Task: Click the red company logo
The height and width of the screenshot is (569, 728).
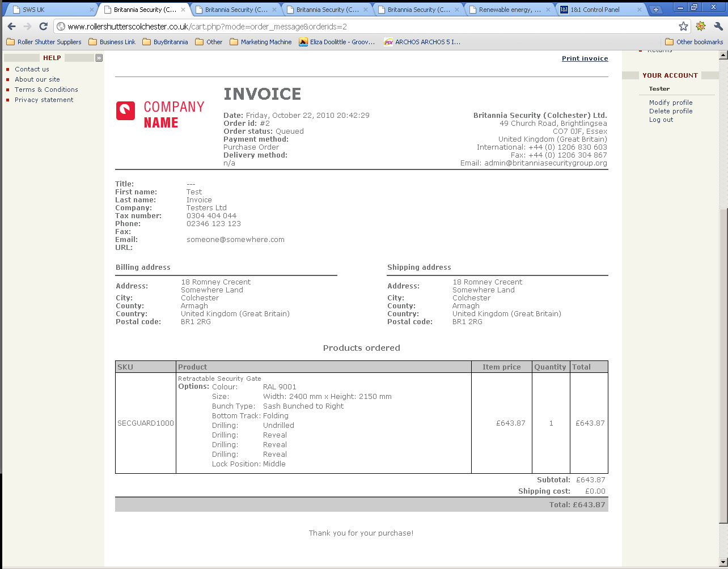Action: click(125, 111)
